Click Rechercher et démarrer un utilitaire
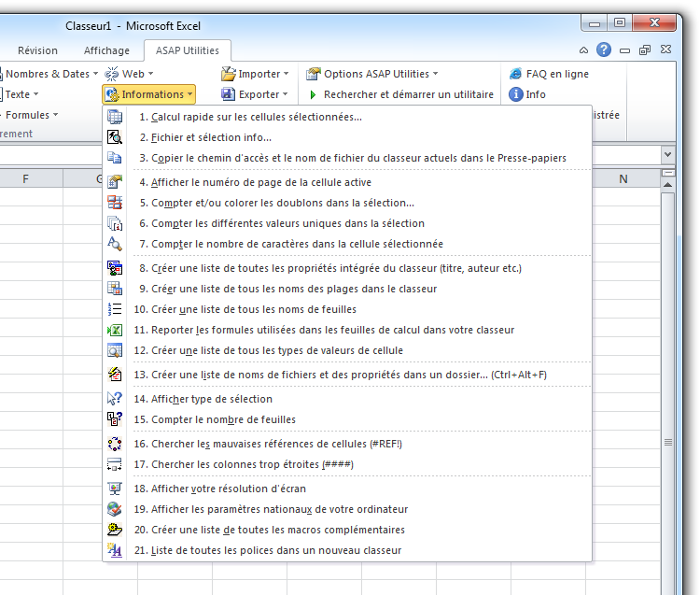Image resolution: width=700 pixels, height=595 pixels. [401, 94]
